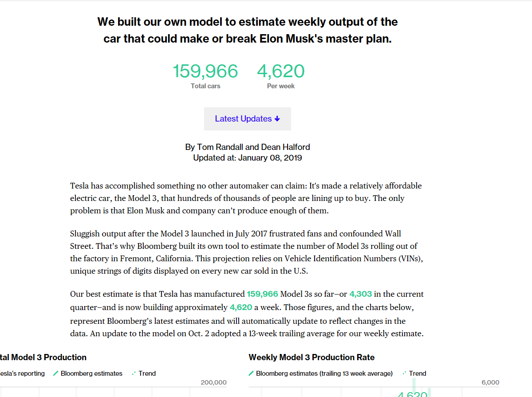Switch to the Weekly Model 3 Production Rate chart
The width and height of the screenshot is (532, 397).
tap(311, 357)
